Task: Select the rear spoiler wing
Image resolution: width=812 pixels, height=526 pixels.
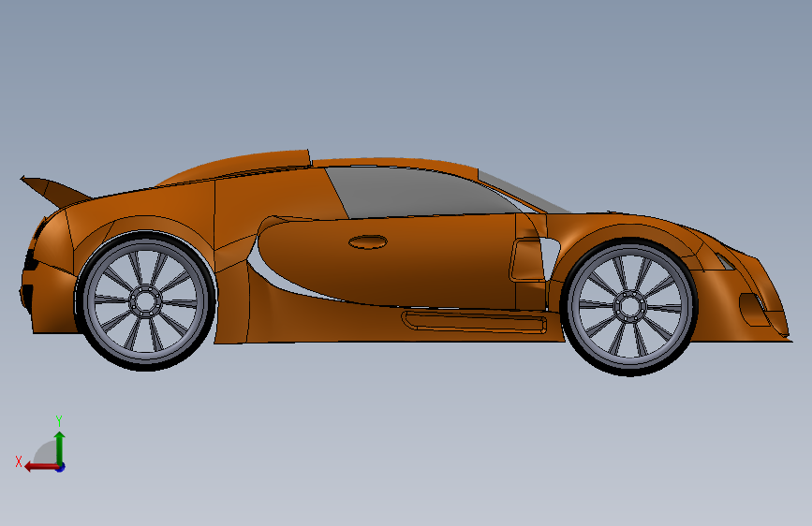Action: [x=54, y=191]
